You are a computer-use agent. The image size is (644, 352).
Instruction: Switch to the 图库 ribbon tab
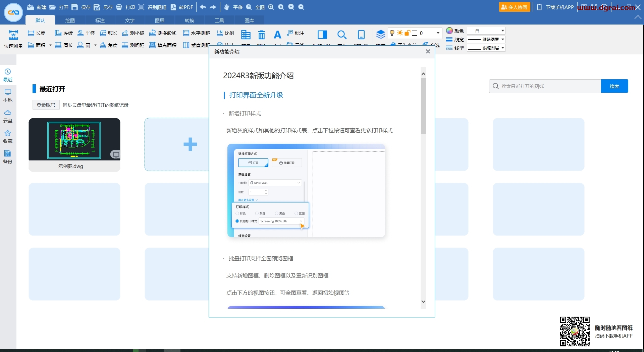pyautogui.click(x=249, y=20)
